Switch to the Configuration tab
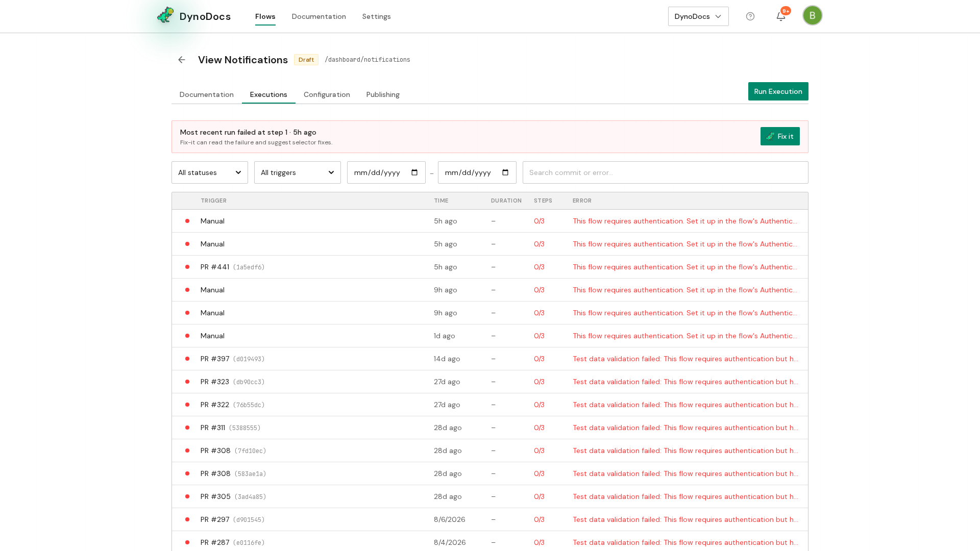This screenshot has height=551, width=980. [x=327, y=94]
